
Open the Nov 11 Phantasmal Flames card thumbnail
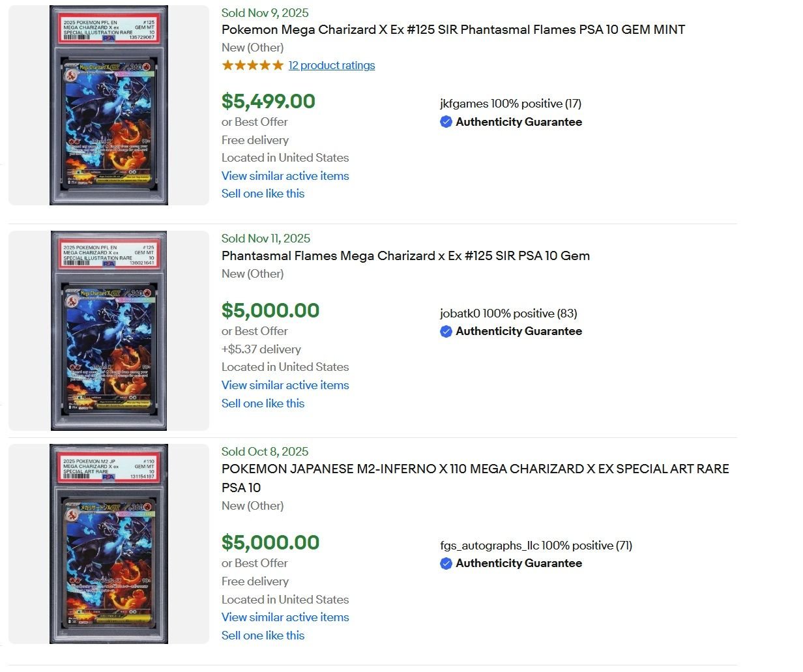click(109, 330)
